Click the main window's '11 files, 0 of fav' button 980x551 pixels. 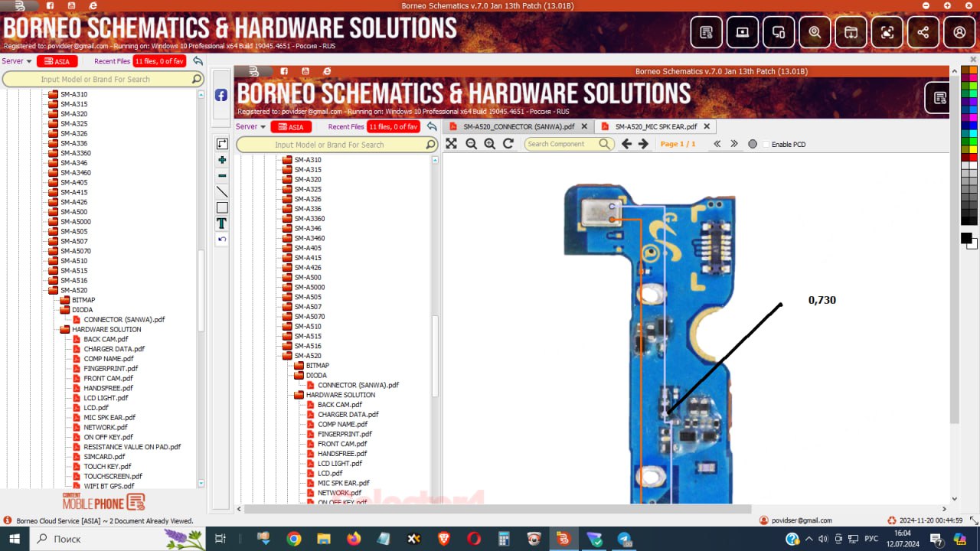click(159, 61)
